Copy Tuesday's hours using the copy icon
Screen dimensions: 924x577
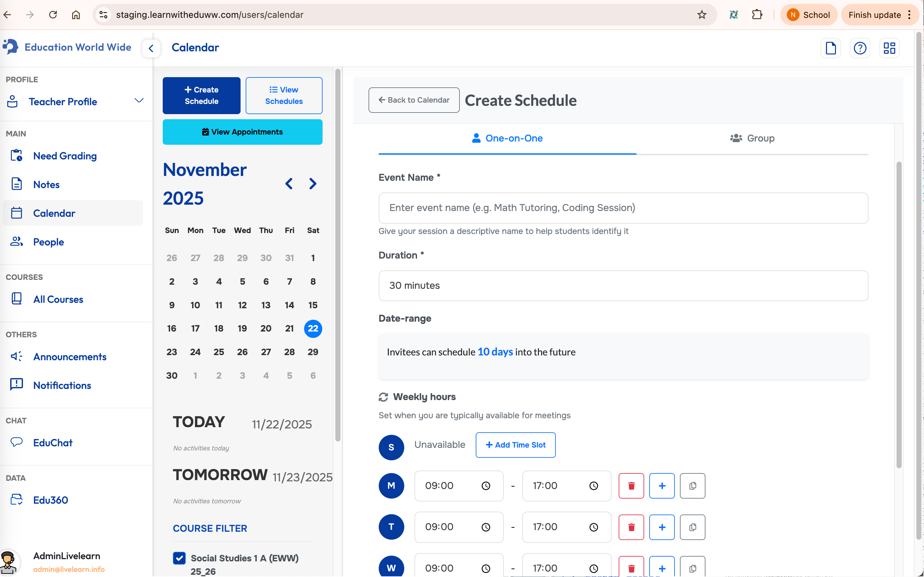[692, 527]
